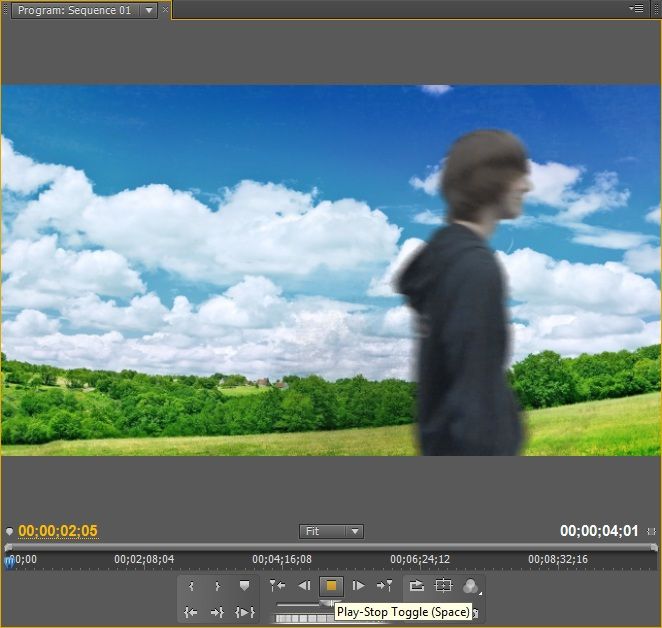662x628 pixels.
Task: Go to the next marker
Action: pyautogui.click(x=385, y=586)
